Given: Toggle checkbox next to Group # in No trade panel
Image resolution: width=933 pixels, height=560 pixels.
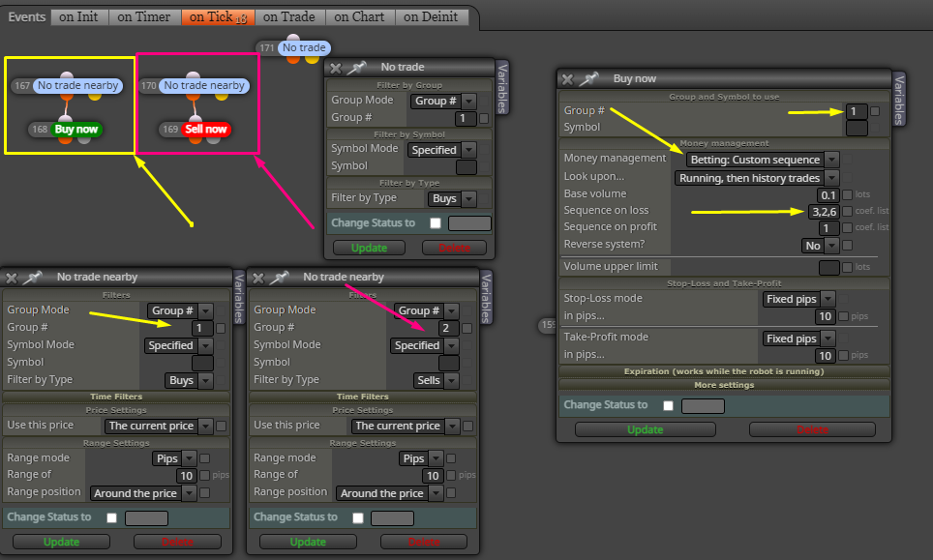Looking at the screenshot, I should 484,118.
